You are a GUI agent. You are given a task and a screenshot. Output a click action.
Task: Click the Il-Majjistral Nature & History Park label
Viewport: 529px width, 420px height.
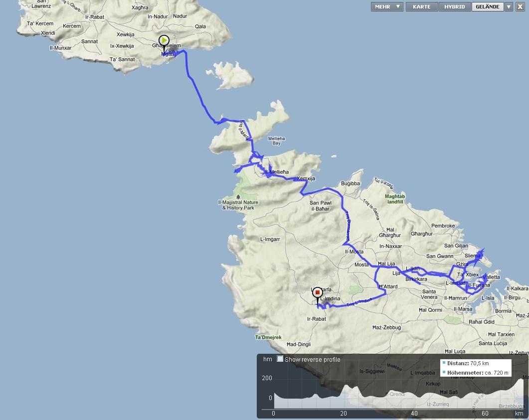pos(238,205)
